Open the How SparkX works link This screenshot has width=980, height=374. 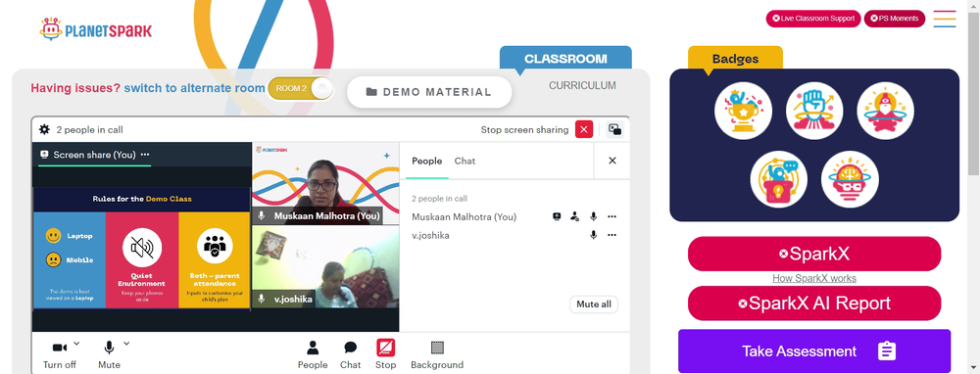pos(813,278)
